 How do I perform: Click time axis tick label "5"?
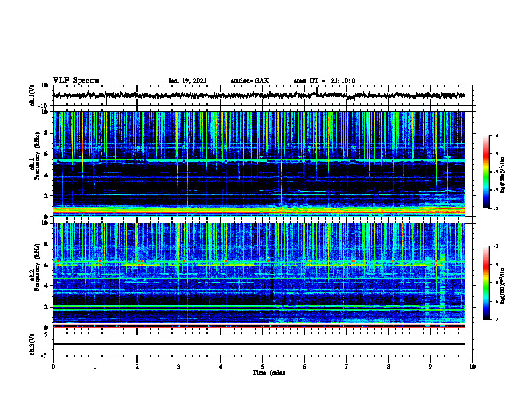point(263,367)
